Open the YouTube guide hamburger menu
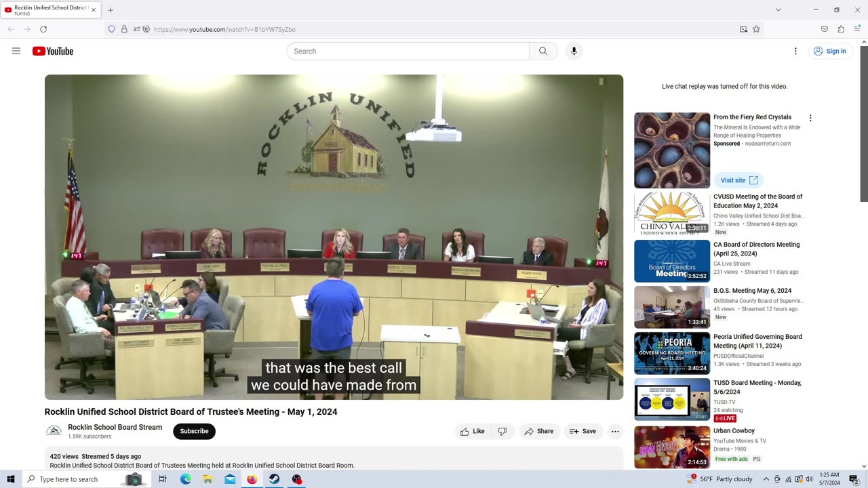 16,51
